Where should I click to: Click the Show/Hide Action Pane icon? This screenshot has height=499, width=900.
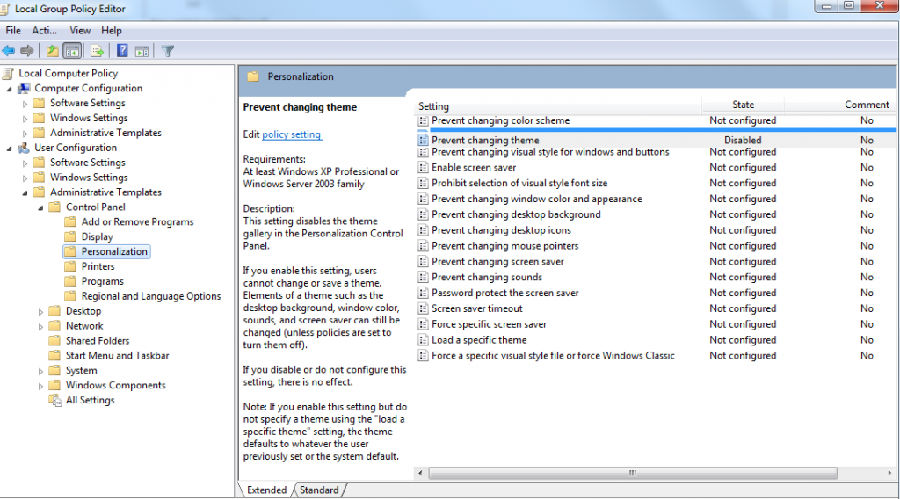click(x=142, y=51)
